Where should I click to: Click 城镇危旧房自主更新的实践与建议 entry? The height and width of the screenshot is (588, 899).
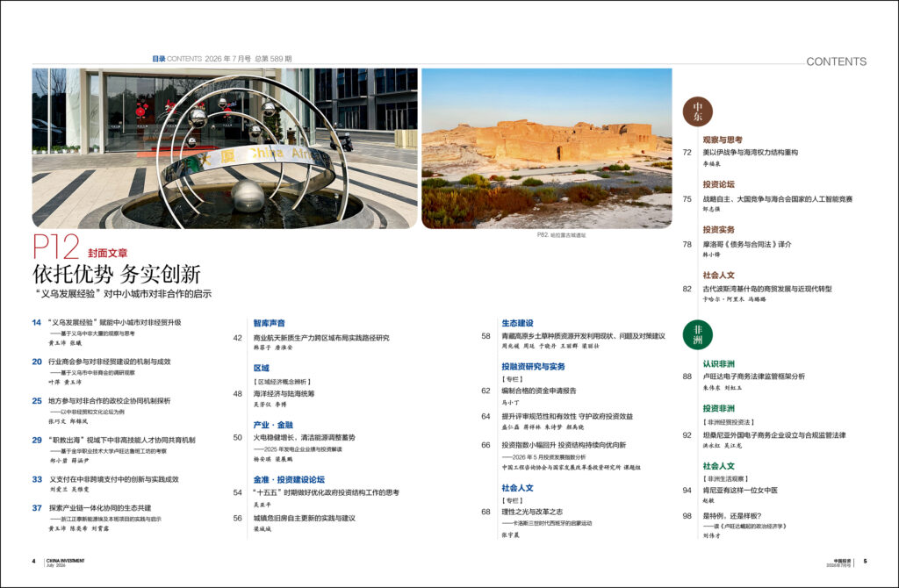click(x=305, y=518)
